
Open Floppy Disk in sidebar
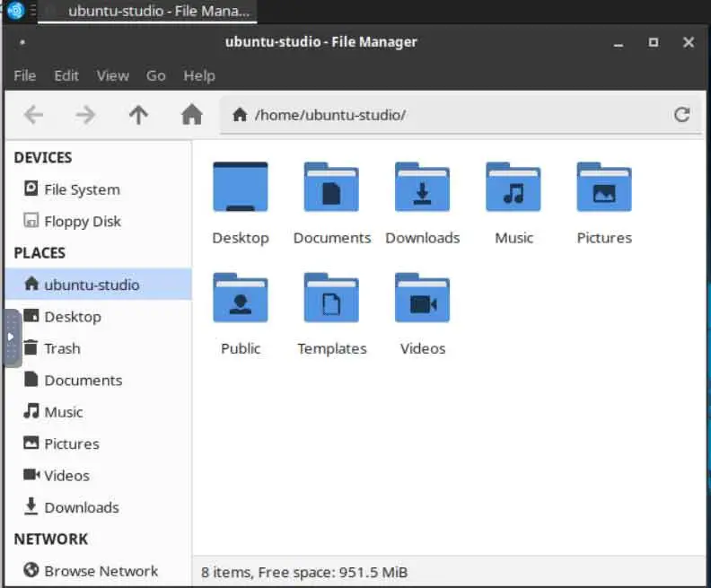coord(99,221)
